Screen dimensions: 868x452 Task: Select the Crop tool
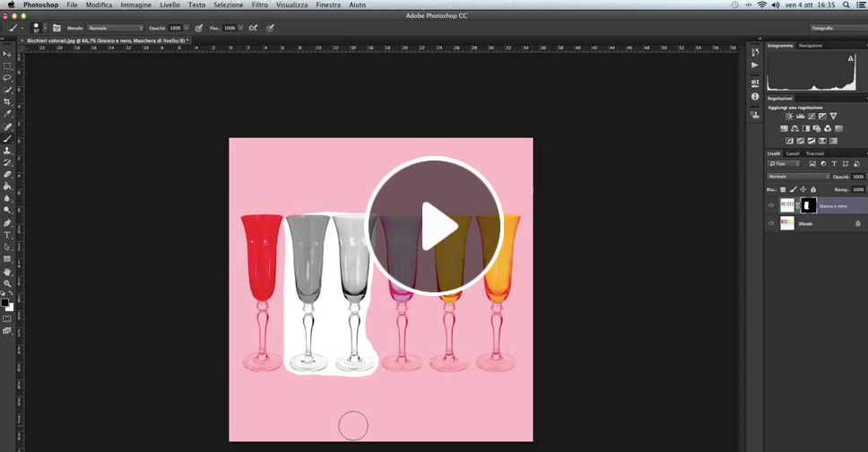tap(7, 102)
